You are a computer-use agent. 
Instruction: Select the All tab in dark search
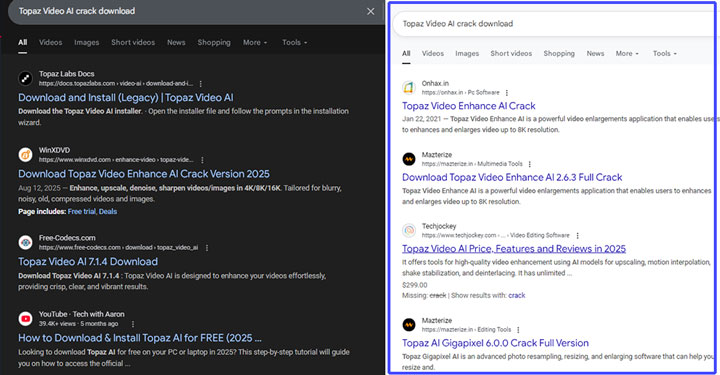click(x=22, y=42)
